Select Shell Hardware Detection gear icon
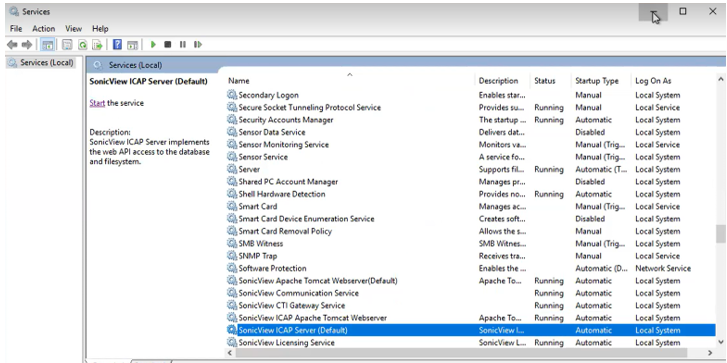This screenshot has height=363, width=727. [x=231, y=194]
